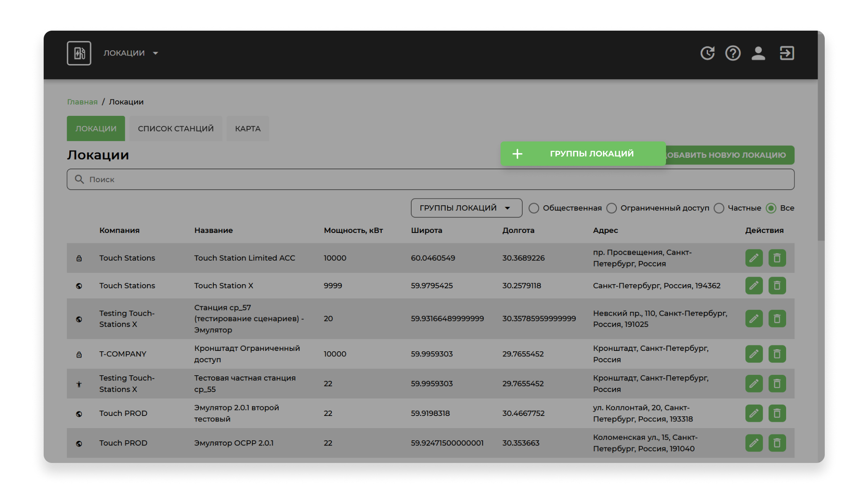The image size is (868, 494).
Task: Open the Группы локаций filter dropdown
Action: [467, 208]
